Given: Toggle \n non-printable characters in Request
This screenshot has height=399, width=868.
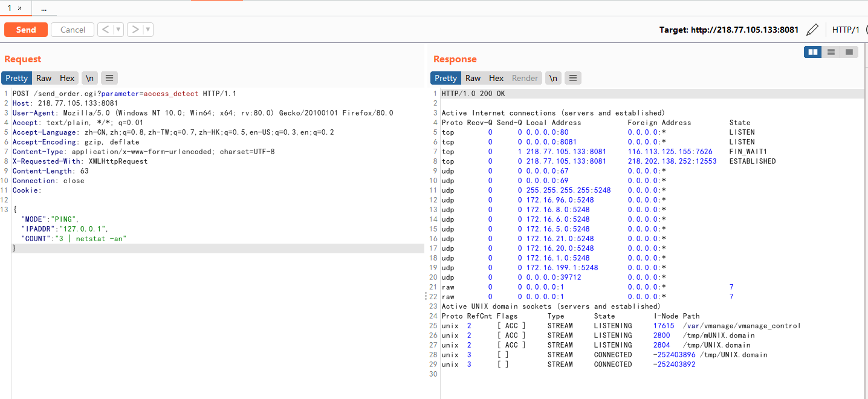Looking at the screenshot, I should click(89, 78).
